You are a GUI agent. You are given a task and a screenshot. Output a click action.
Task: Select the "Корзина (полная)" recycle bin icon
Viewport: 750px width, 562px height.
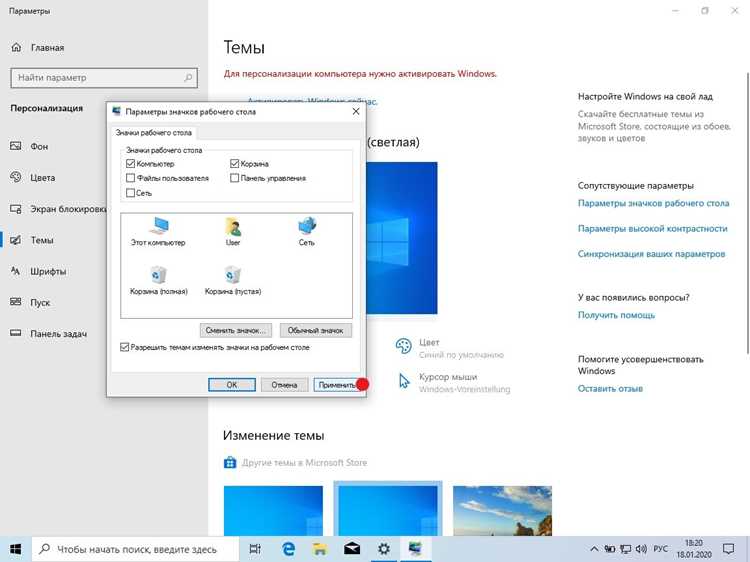pos(158,281)
